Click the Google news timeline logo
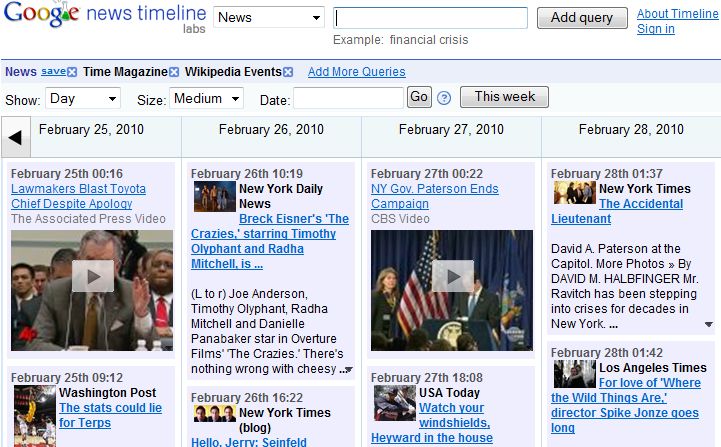This screenshot has height=447, width=721. [x=105, y=17]
